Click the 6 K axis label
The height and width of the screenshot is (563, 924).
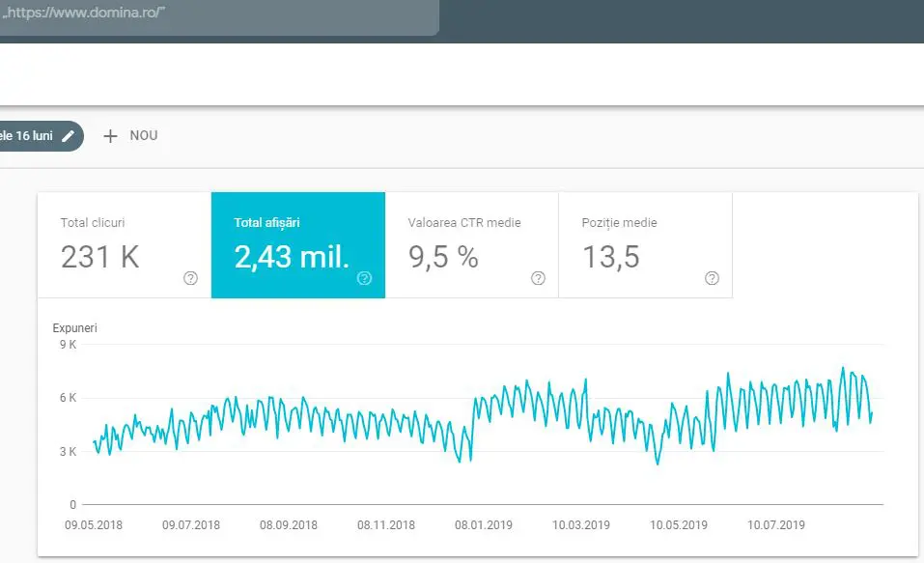pyautogui.click(x=68, y=398)
